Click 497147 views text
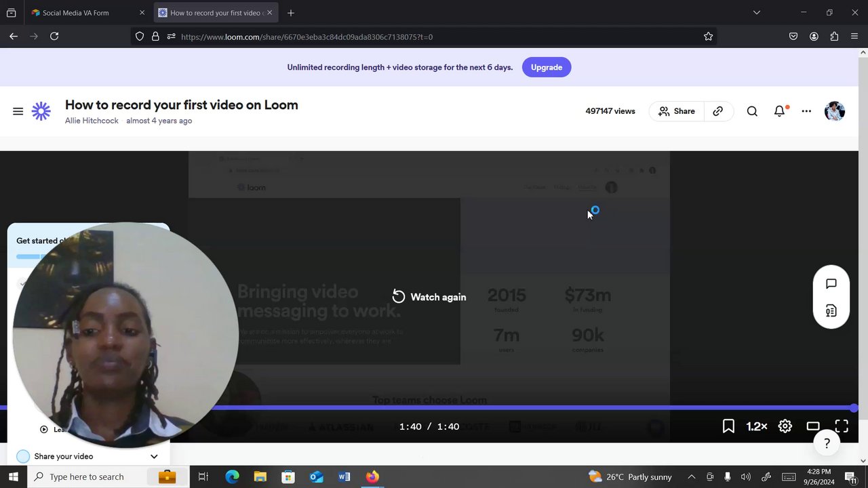This screenshot has width=868, height=488. click(610, 111)
